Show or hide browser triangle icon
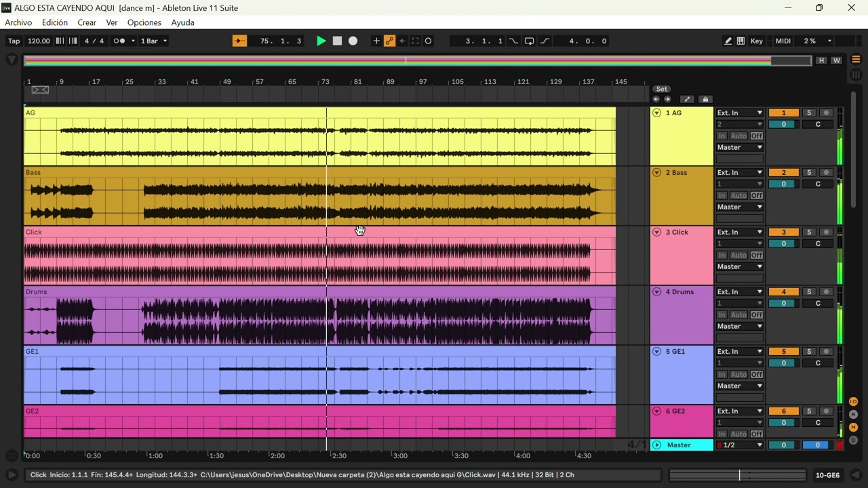This screenshot has width=868, height=488. [x=12, y=60]
